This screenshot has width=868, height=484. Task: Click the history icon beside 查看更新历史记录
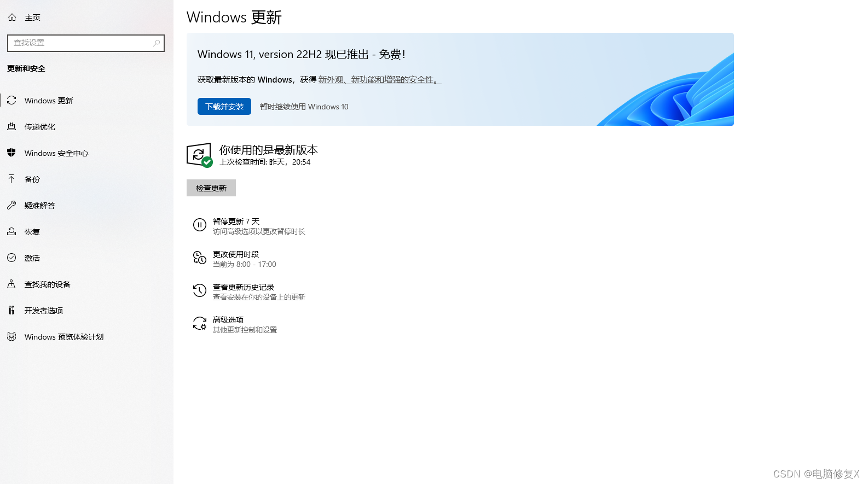[x=200, y=290]
